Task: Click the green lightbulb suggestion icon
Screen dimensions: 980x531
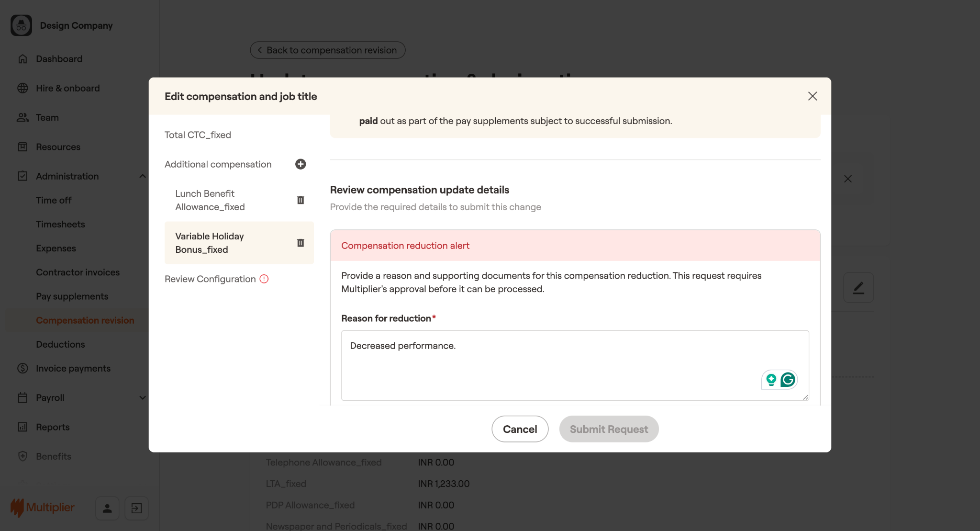Action: tap(771, 380)
